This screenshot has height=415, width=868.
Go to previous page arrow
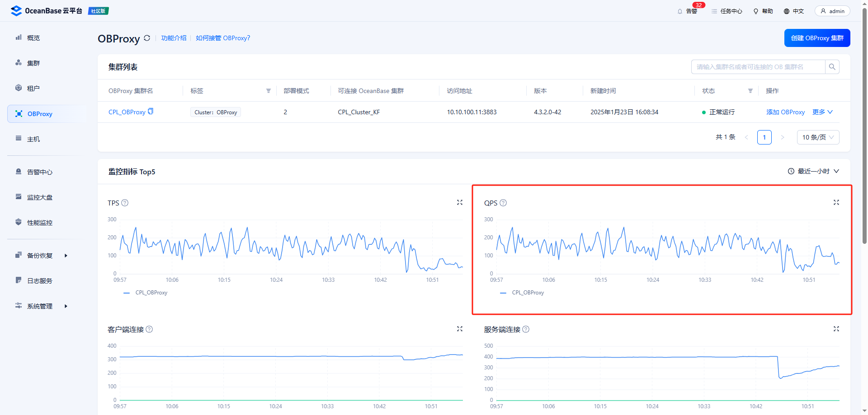(746, 137)
